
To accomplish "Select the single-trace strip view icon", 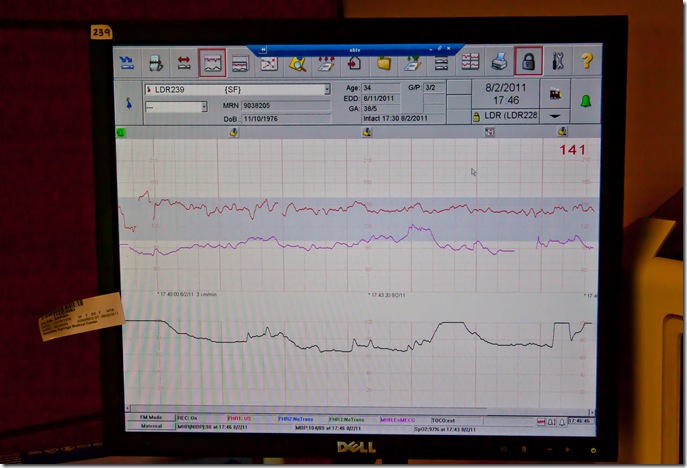I will 212,63.
